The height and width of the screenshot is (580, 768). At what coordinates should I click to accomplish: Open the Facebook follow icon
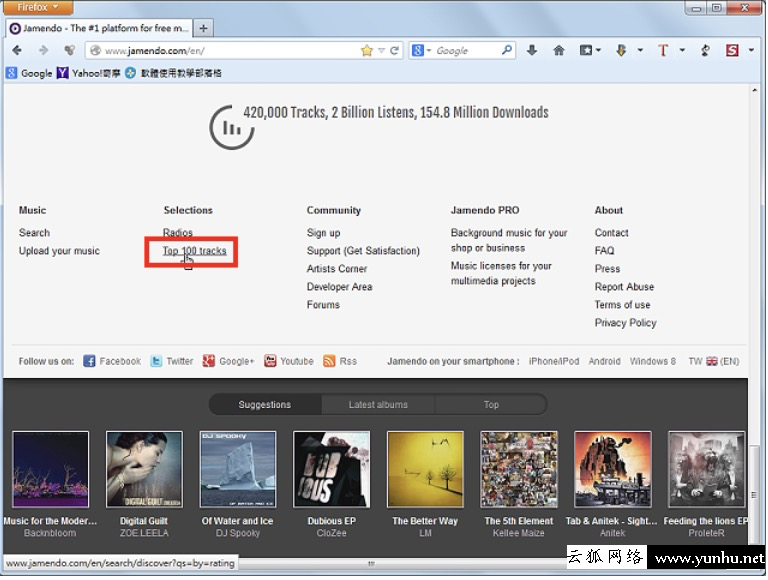[89, 361]
